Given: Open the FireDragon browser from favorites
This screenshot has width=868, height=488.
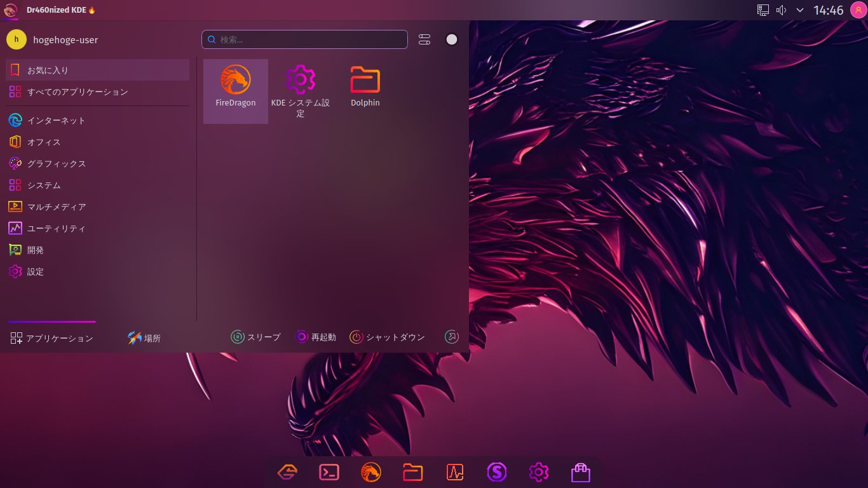Looking at the screenshot, I should coord(236,91).
